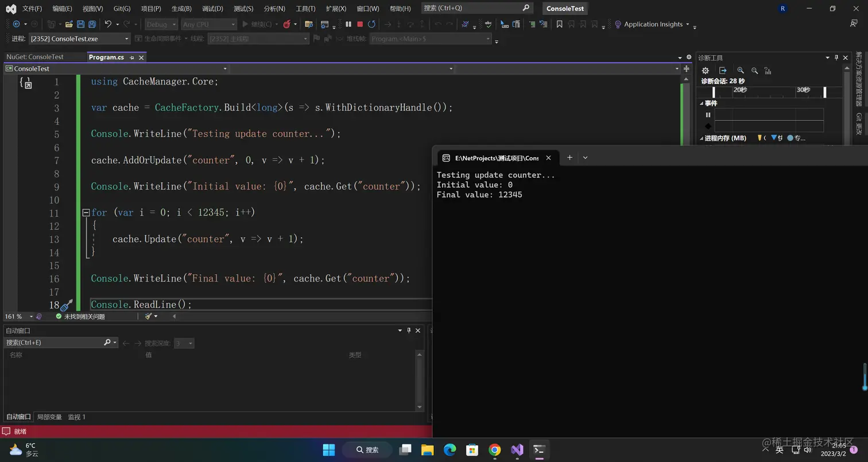Close the E:\NetProjects terminal tab
868x462 pixels.
[x=548, y=157]
